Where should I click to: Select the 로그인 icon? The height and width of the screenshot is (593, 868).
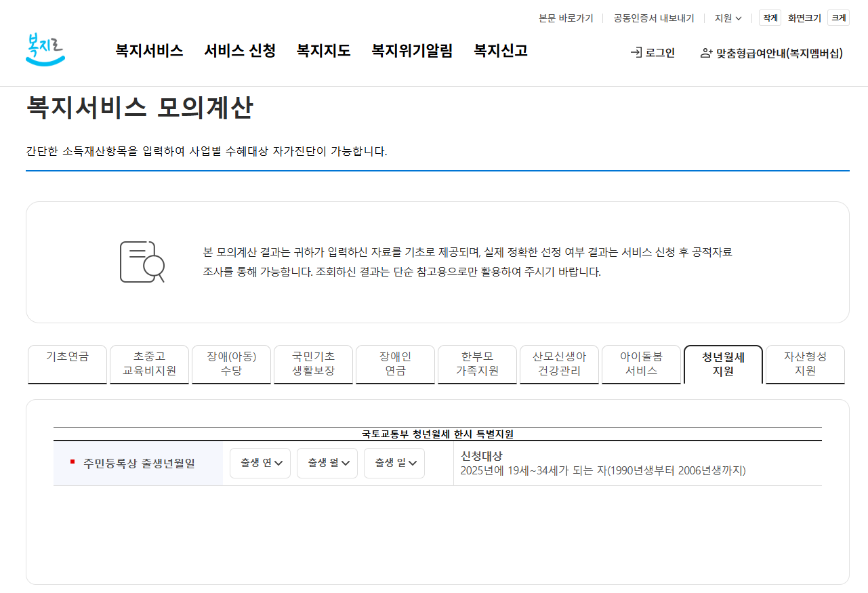tap(637, 52)
